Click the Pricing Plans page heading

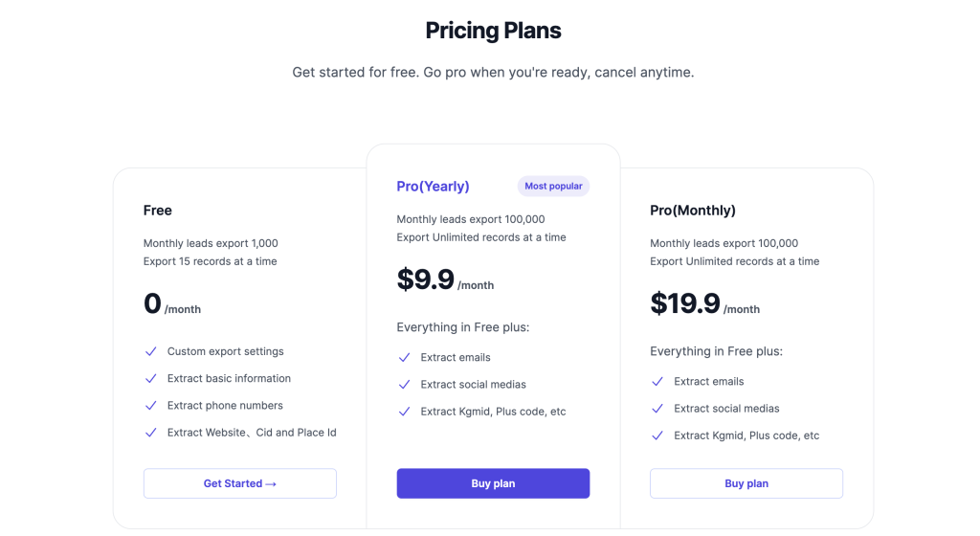click(493, 31)
